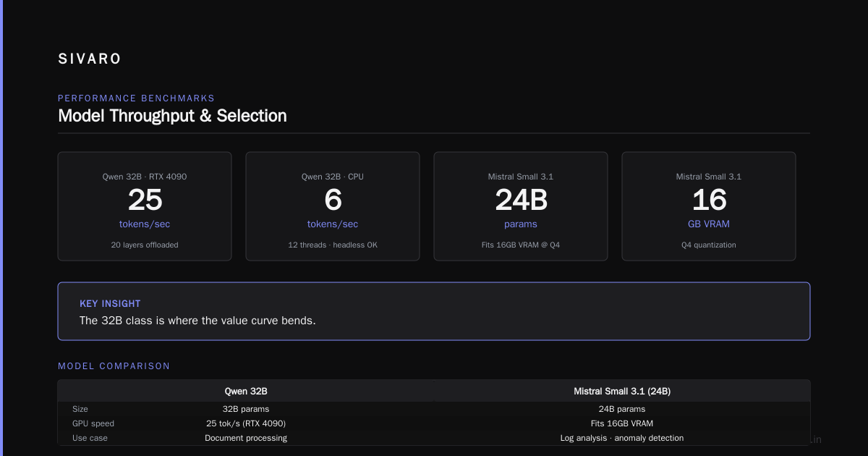Click the GPU speed row label
This screenshot has height=456, width=868.
[93, 423]
